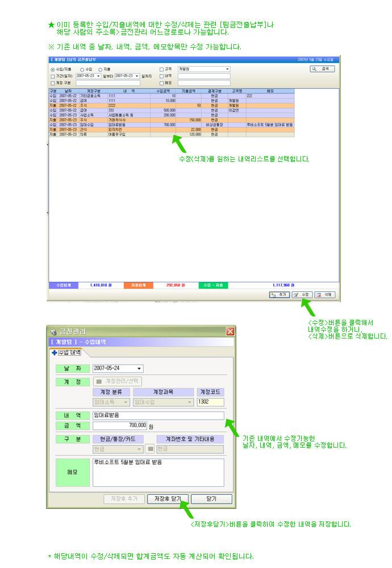Click the 수입-지출 balance value 1,117,960 원

[x=283, y=286]
